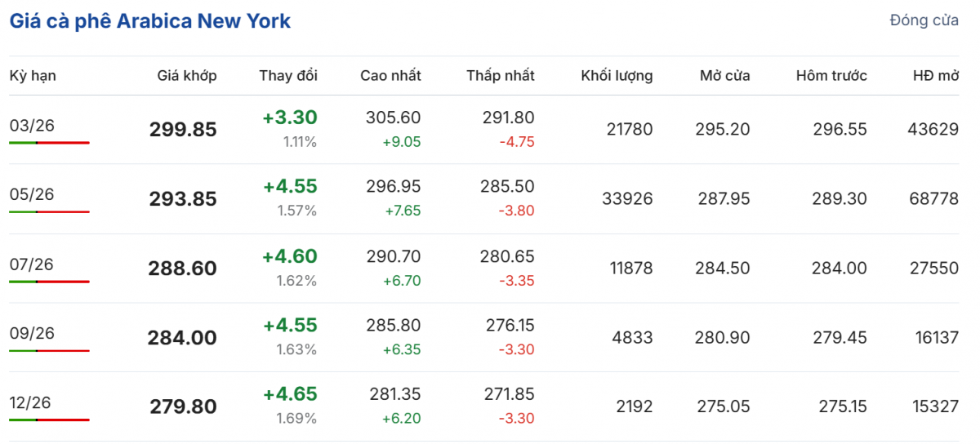Click the Thấp nhất column header
Screen dimensions: 980x444
tap(501, 76)
